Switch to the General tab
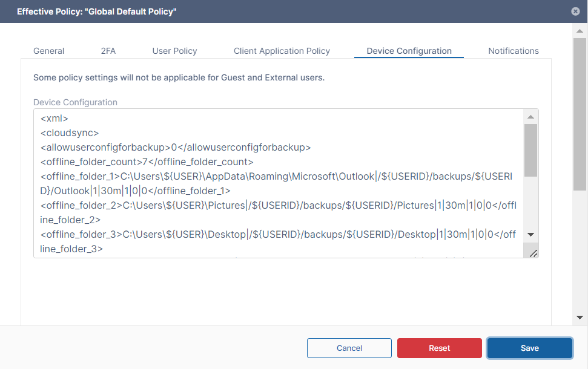 tap(48, 51)
